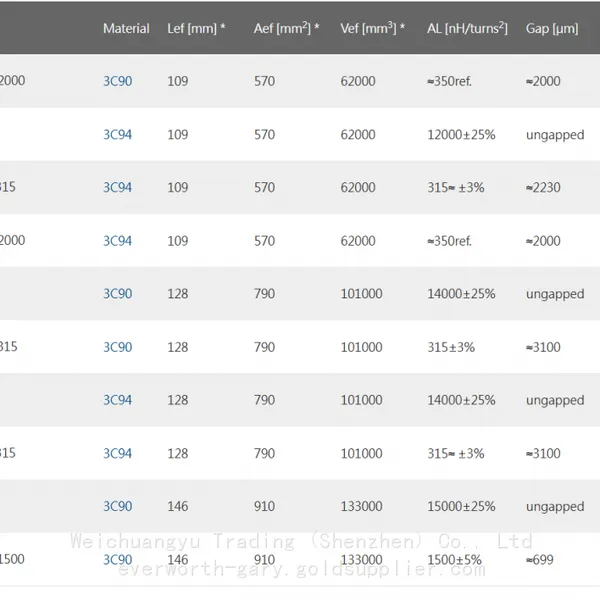
Task: Select the Lef [mm] column header
Action: pos(196,28)
